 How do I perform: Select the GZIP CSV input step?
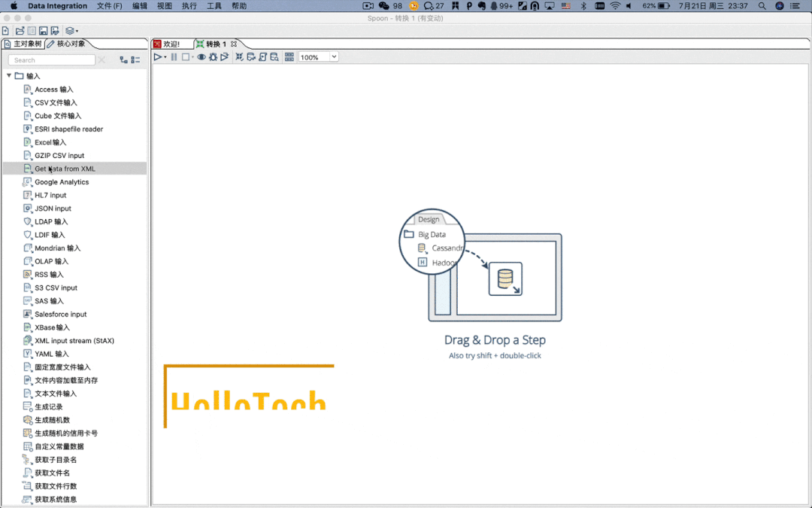(x=59, y=156)
